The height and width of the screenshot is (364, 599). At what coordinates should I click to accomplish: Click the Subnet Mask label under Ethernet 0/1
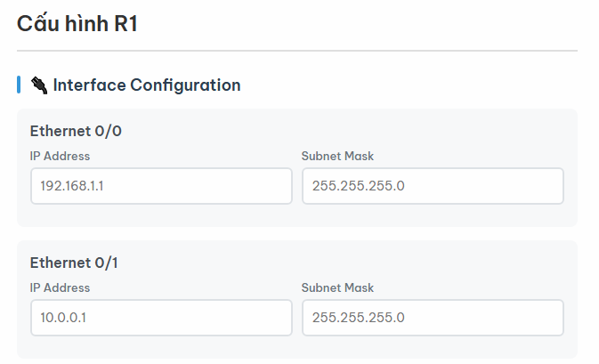coord(337,288)
